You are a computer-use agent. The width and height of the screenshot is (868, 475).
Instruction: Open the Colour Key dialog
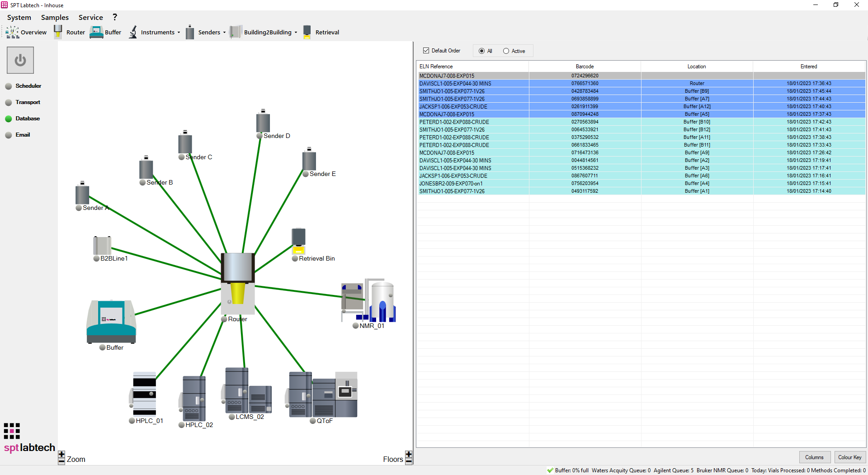850,457
